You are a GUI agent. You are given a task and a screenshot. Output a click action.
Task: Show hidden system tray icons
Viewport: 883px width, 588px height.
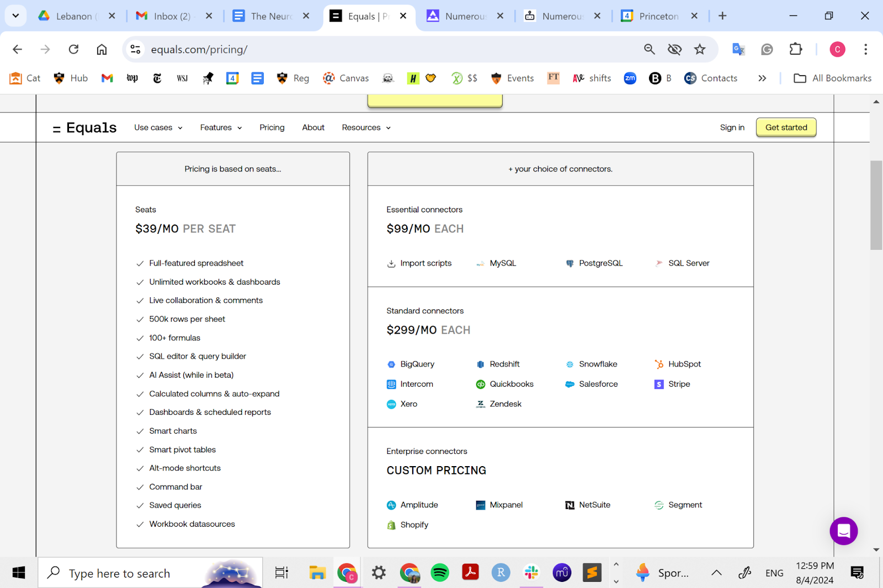tap(716, 573)
